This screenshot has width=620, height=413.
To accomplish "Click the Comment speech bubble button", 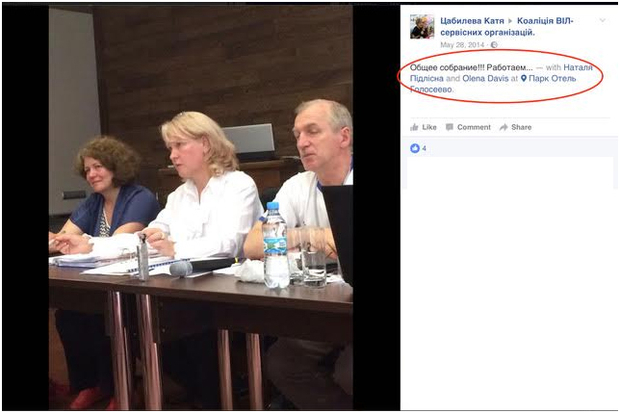I will click(468, 127).
